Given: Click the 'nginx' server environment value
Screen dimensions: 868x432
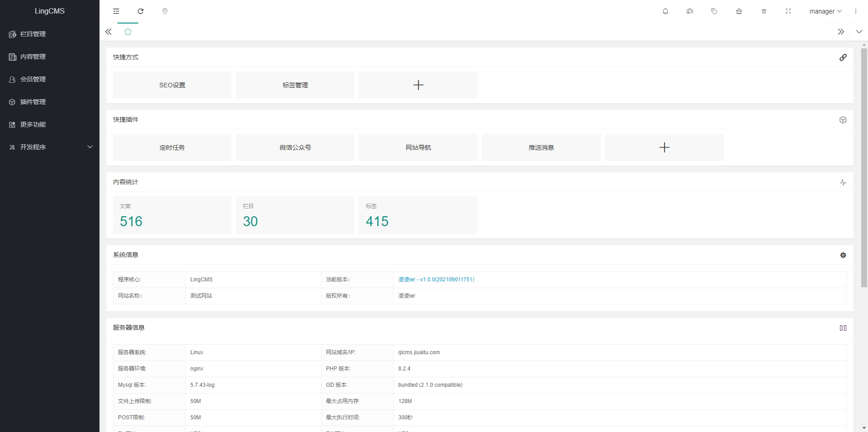Looking at the screenshot, I should 197,369.
